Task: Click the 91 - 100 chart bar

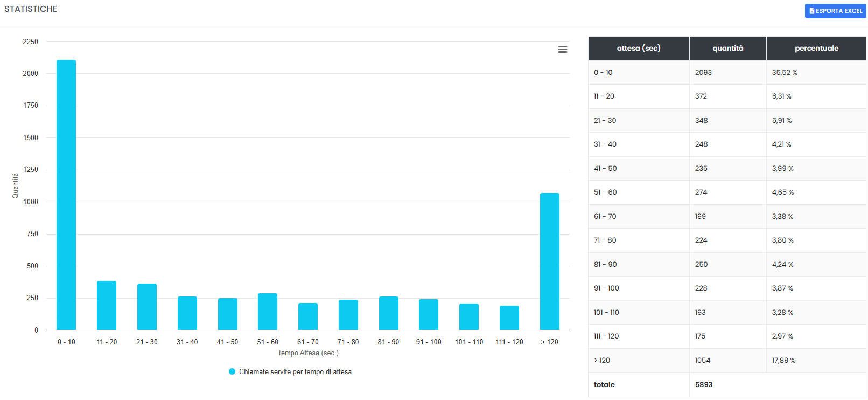Action: [429, 314]
